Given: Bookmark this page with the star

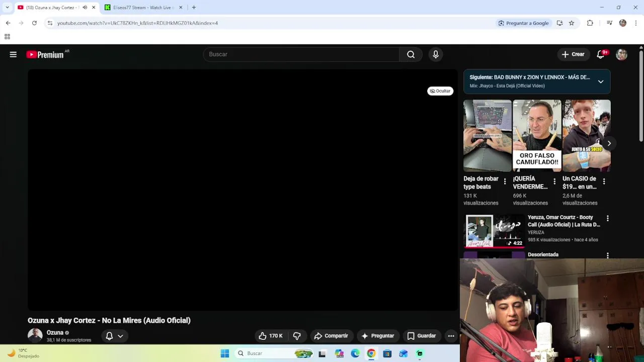Looking at the screenshot, I should [x=572, y=23].
